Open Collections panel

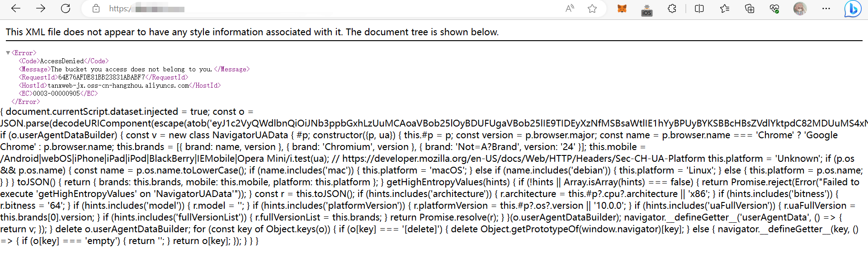[750, 9]
